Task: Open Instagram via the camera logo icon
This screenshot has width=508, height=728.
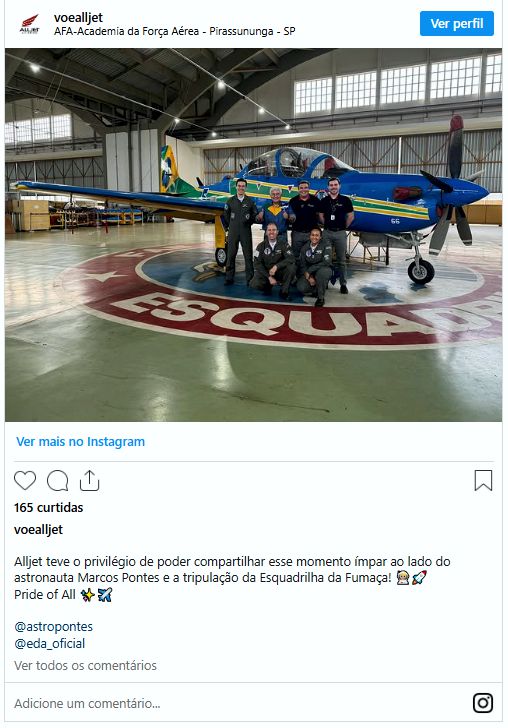Action: pos(483,703)
